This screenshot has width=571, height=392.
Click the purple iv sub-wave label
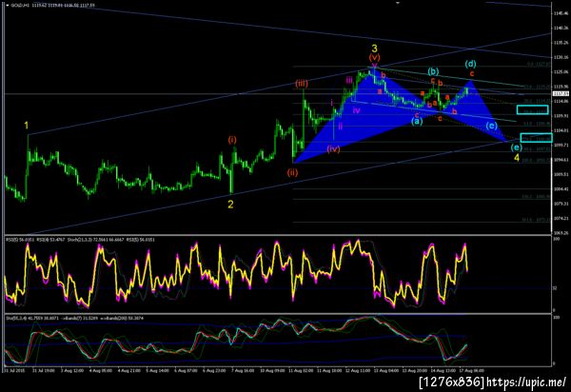click(357, 110)
